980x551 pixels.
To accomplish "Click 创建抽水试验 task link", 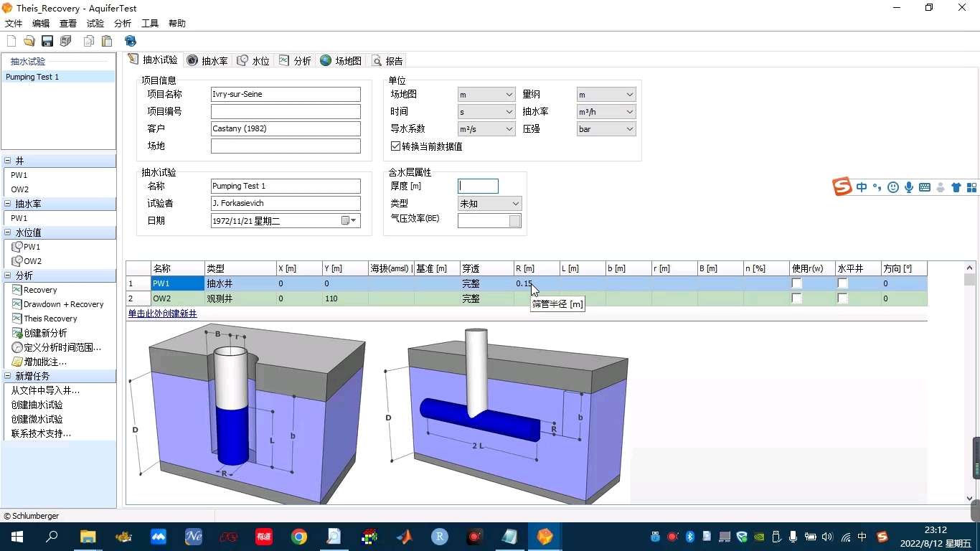I will [x=37, y=405].
